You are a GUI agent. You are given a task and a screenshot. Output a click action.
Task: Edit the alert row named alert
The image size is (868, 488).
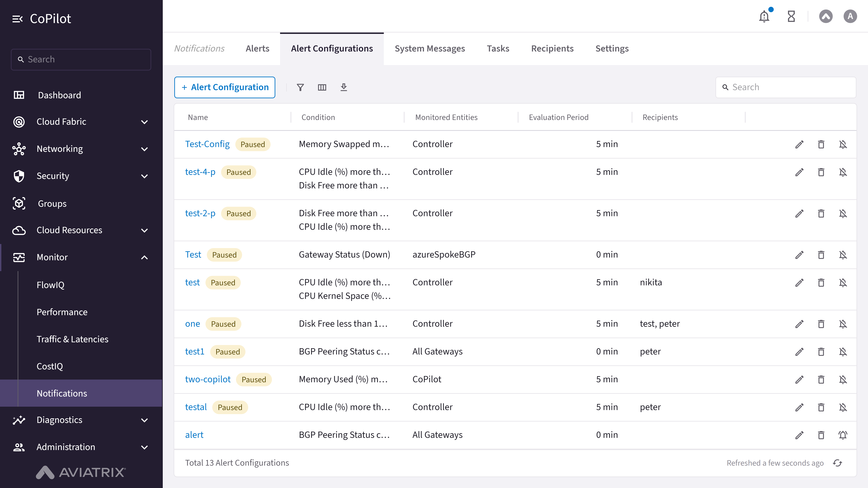[x=799, y=435]
